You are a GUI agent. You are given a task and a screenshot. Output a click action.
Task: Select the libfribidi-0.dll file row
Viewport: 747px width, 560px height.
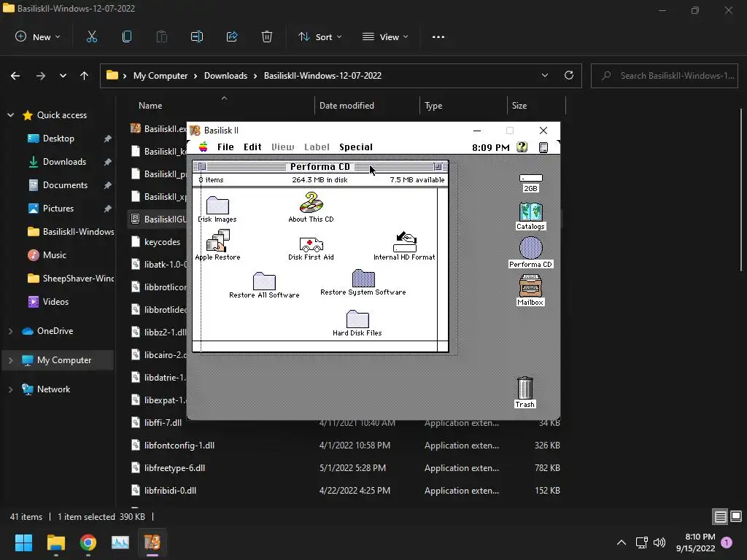(345, 490)
